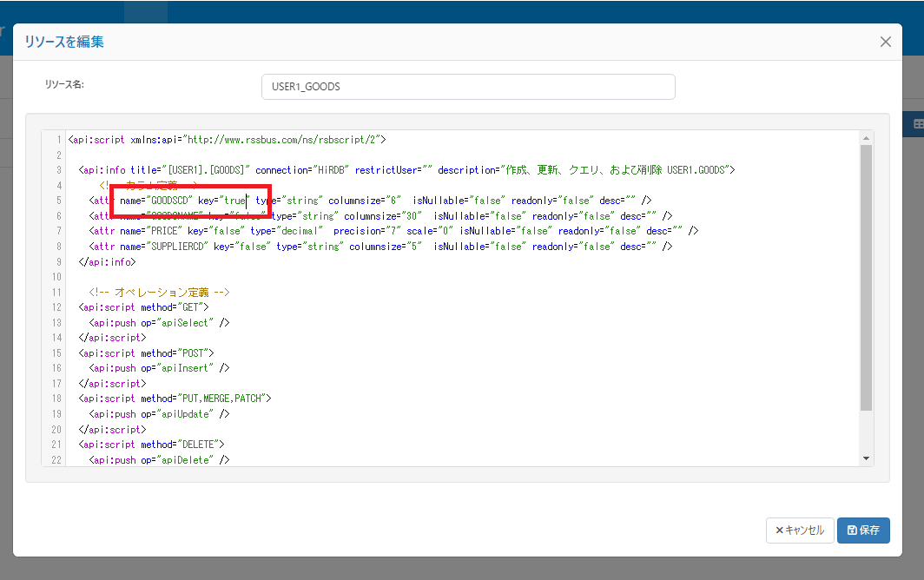This screenshot has height=580, width=924.
Task: Click the key="true" text inside the red box
Action: click(220, 200)
